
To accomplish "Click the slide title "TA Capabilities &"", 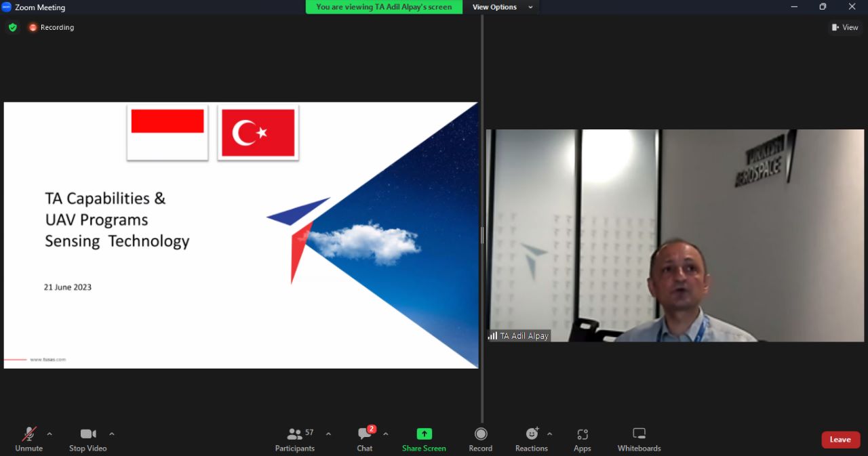I will tap(105, 199).
